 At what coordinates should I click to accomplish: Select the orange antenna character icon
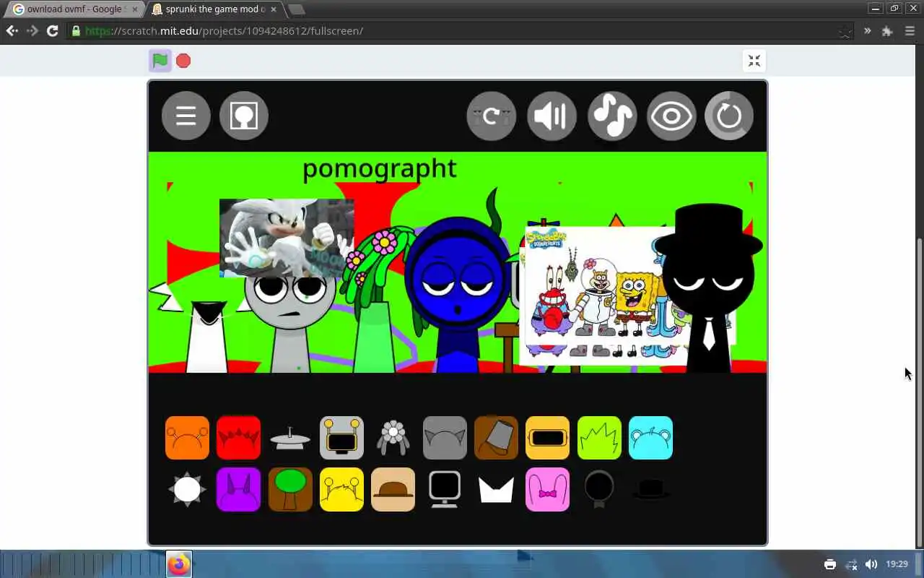187,438
